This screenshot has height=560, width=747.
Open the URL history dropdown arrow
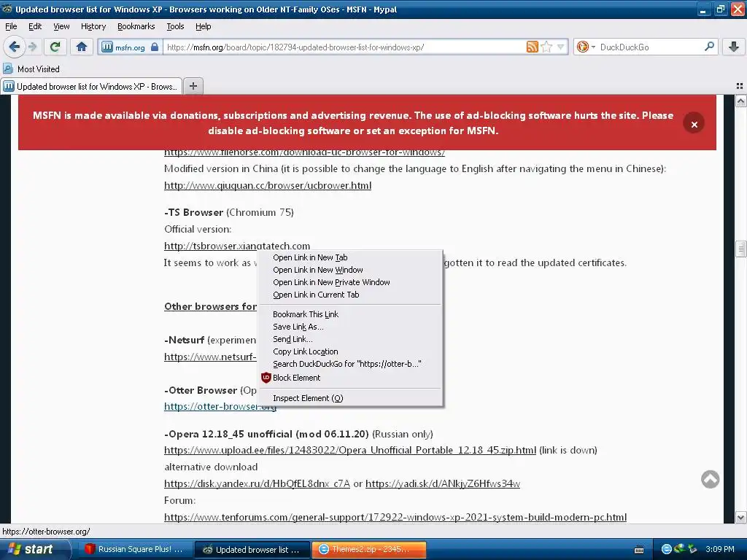[561, 47]
